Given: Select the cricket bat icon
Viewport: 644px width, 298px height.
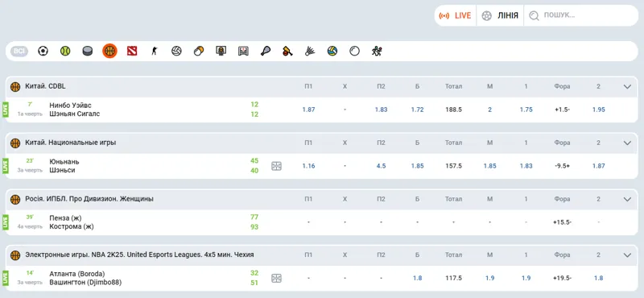Looking at the screenshot, I should point(287,51).
